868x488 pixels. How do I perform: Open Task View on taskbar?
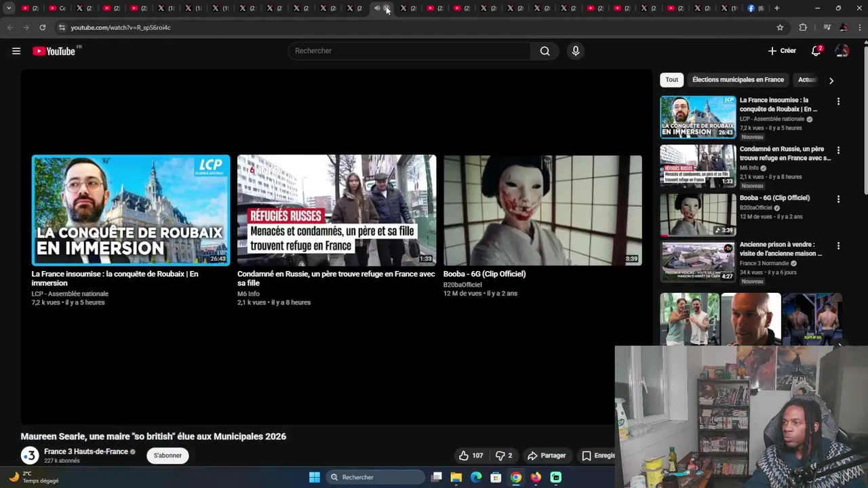[x=437, y=477]
